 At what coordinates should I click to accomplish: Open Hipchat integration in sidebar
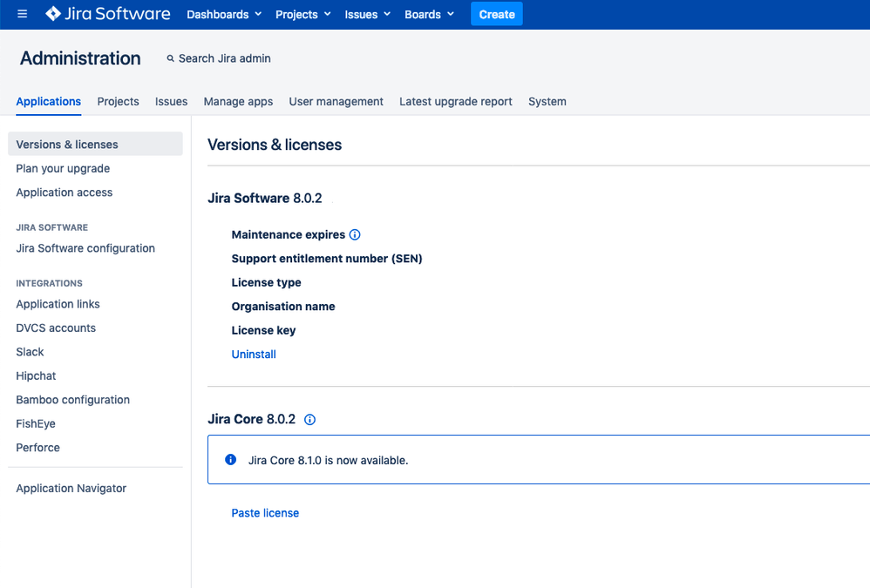[x=36, y=375]
